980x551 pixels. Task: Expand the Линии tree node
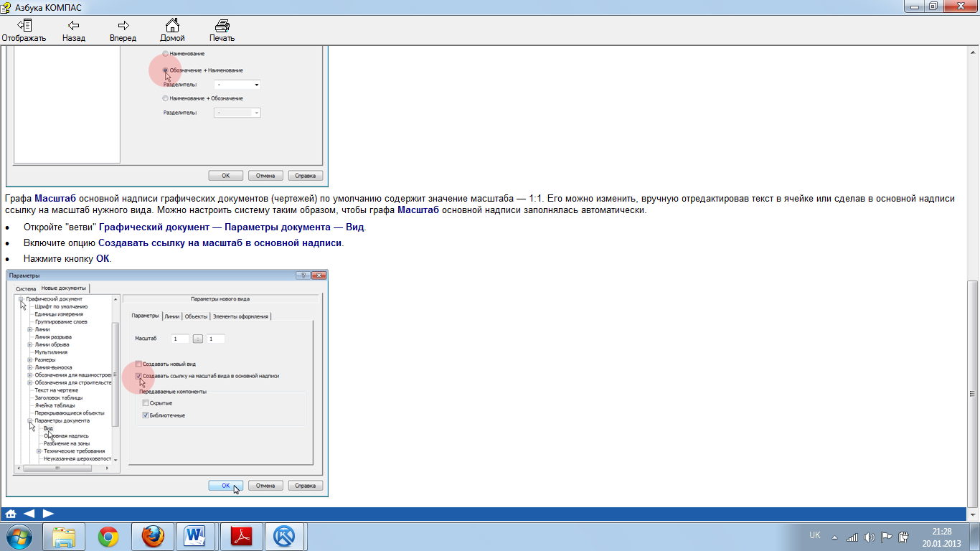click(x=29, y=329)
